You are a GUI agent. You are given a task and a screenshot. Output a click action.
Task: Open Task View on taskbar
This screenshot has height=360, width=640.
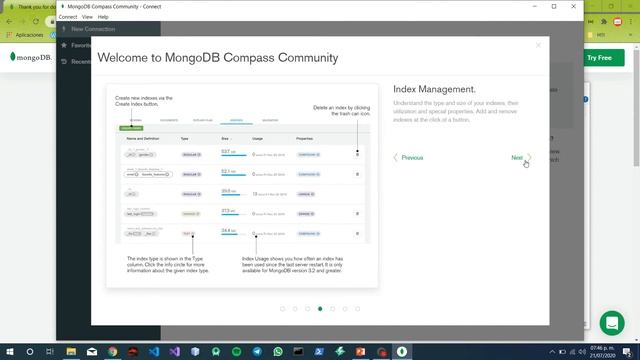click(50, 351)
